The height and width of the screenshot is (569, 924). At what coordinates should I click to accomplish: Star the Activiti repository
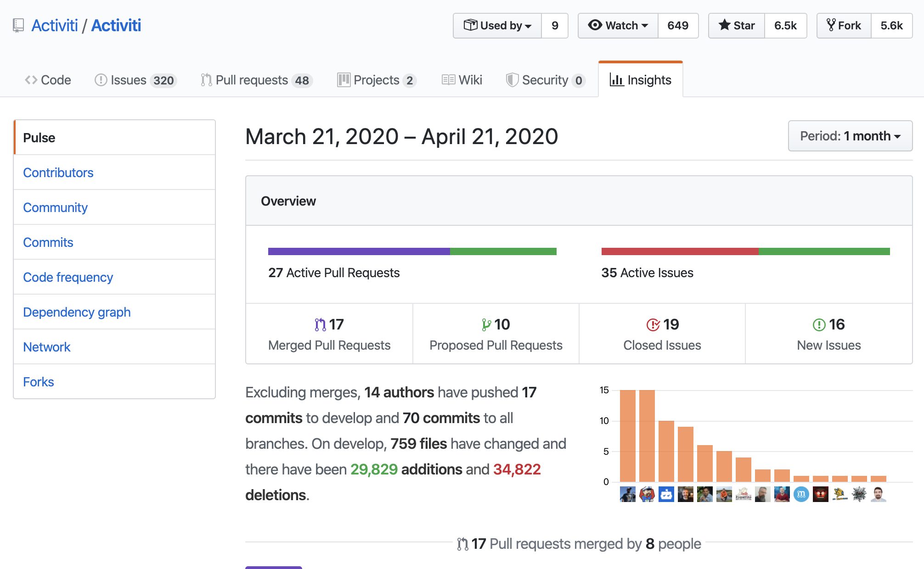coord(737,26)
